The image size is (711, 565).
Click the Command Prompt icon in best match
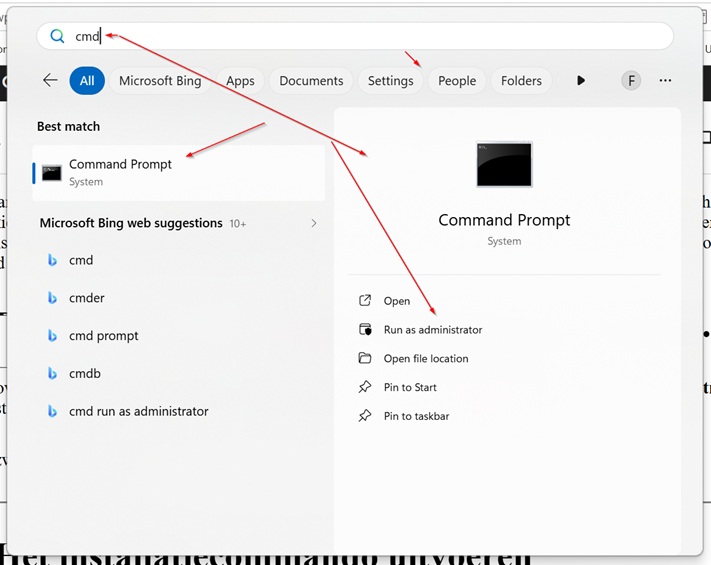(x=52, y=173)
